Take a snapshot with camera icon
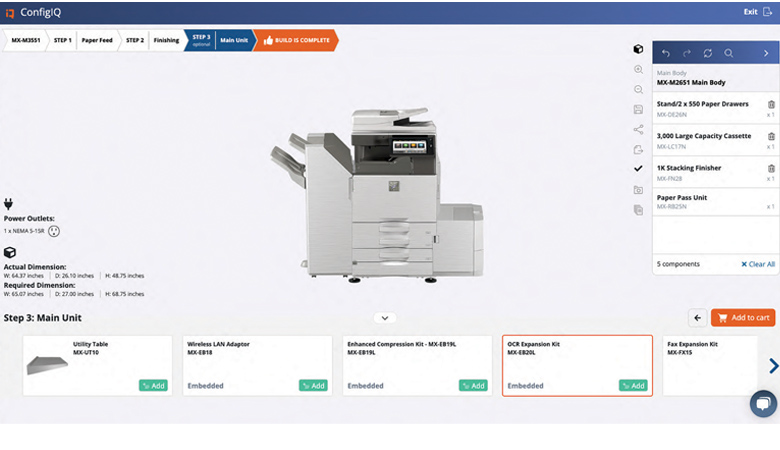Screen dimensions: 780x450 pyautogui.click(x=638, y=190)
